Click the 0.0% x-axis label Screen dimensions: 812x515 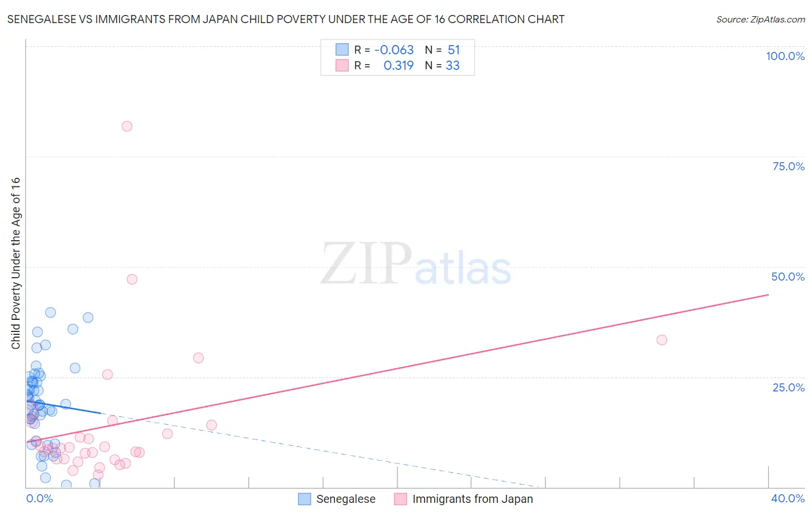point(39,498)
